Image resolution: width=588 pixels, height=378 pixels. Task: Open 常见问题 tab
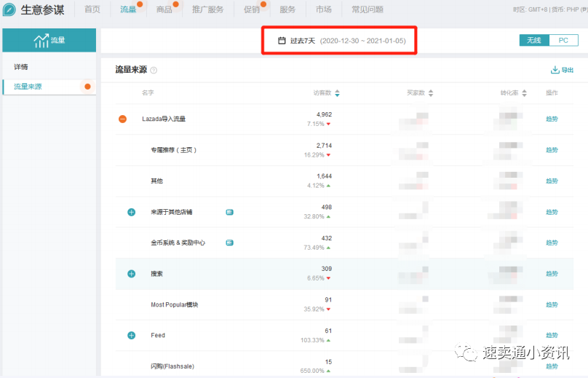point(367,9)
